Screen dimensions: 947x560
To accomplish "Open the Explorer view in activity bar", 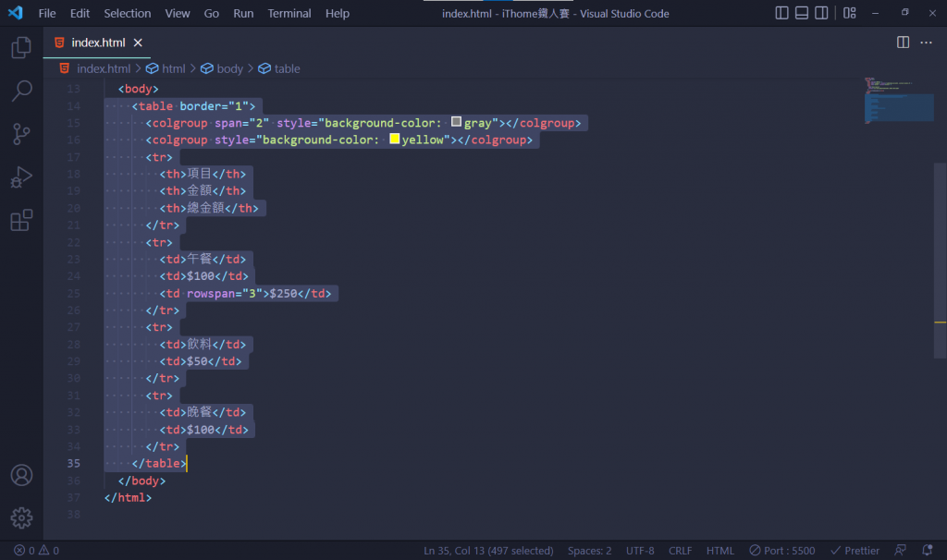I will 21,47.
